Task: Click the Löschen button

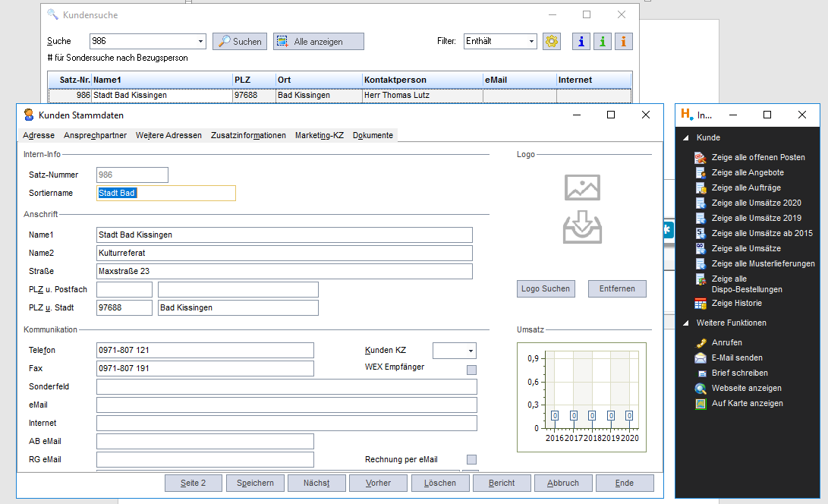Action: click(x=440, y=483)
